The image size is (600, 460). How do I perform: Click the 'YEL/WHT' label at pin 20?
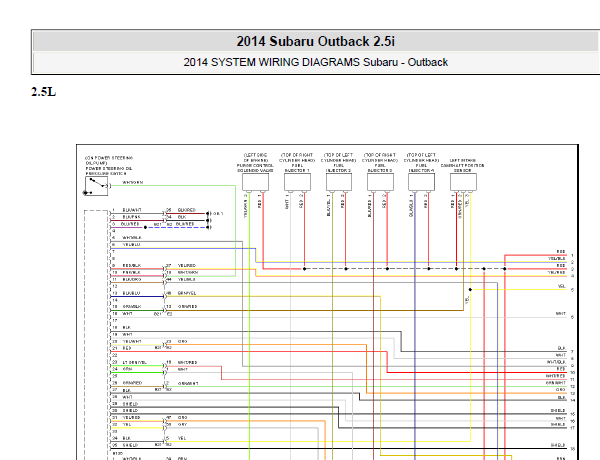[x=132, y=341]
